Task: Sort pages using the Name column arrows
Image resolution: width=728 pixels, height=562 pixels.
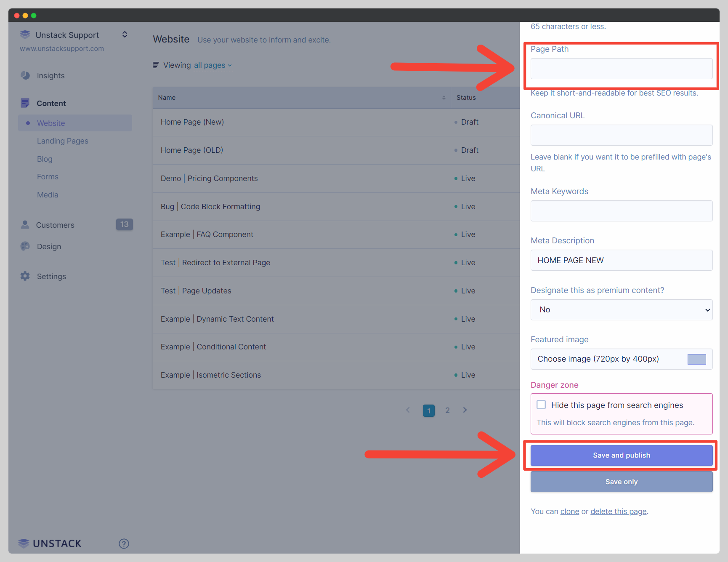Action: (x=443, y=97)
